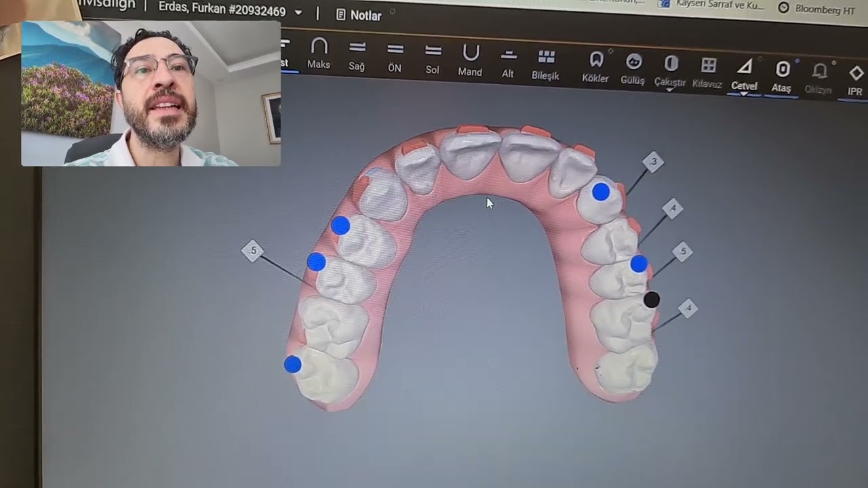This screenshot has width=868, height=488.
Task: Activate the Cetvel ruler tool
Action: (744, 75)
